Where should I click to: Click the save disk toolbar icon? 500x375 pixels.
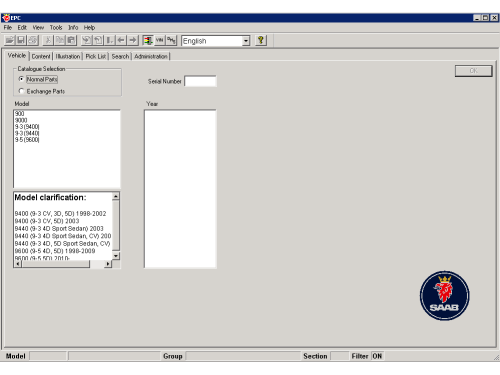(x=21, y=40)
